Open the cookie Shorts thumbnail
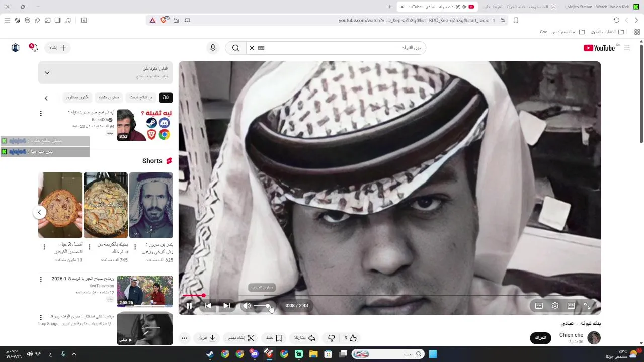 pos(60,205)
